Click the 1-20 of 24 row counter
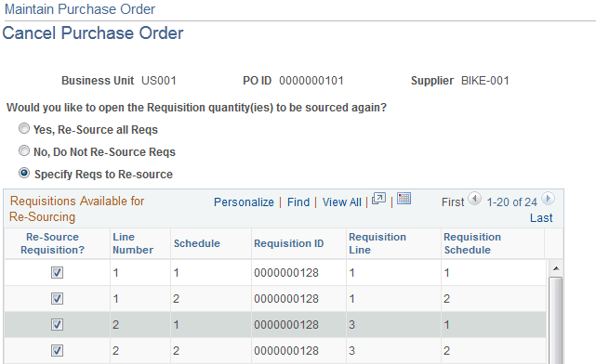Screen dimensions: 596x364 tap(511, 201)
